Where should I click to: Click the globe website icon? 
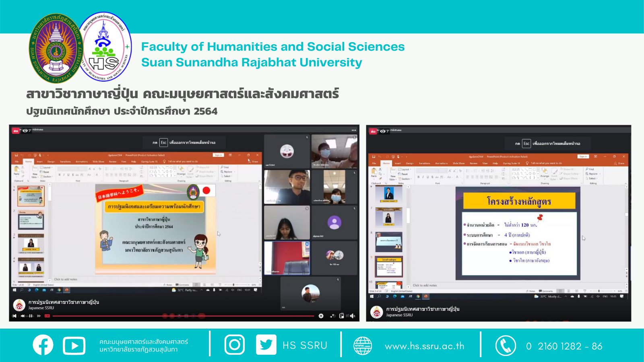[x=362, y=346]
